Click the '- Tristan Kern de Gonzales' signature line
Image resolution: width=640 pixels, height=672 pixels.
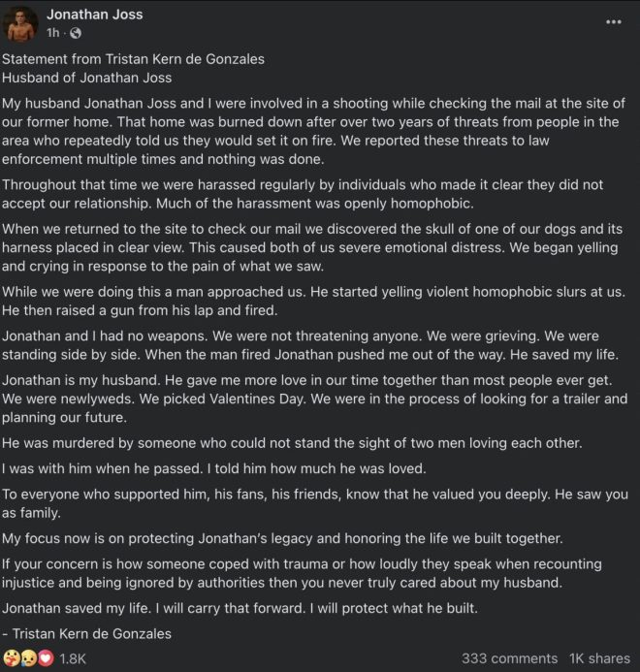click(x=86, y=634)
